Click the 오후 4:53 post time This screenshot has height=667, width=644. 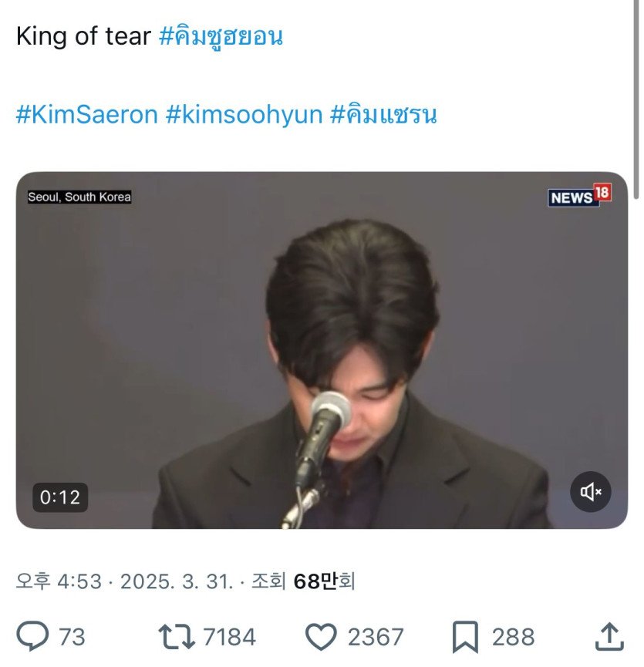(x=59, y=581)
